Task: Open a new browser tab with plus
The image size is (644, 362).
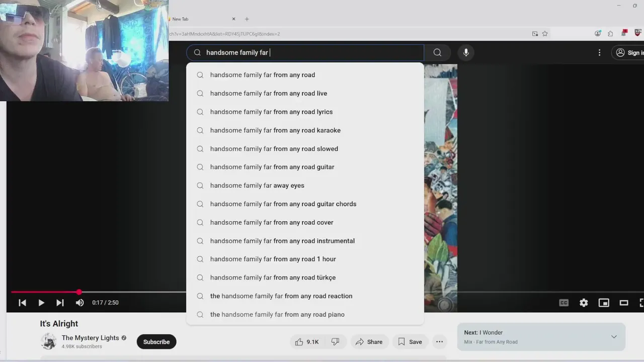Action: pyautogui.click(x=247, y=19)
